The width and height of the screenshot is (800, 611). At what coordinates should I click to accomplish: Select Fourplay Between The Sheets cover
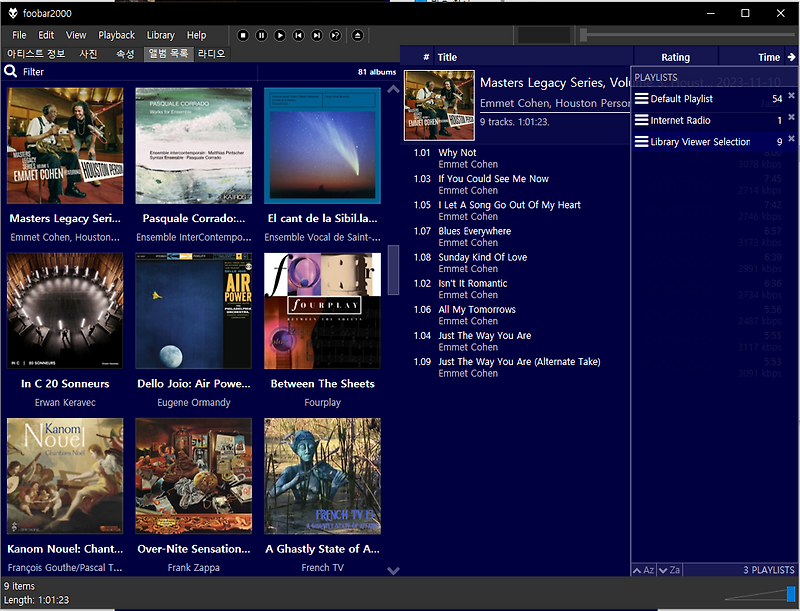click(322, 311)
